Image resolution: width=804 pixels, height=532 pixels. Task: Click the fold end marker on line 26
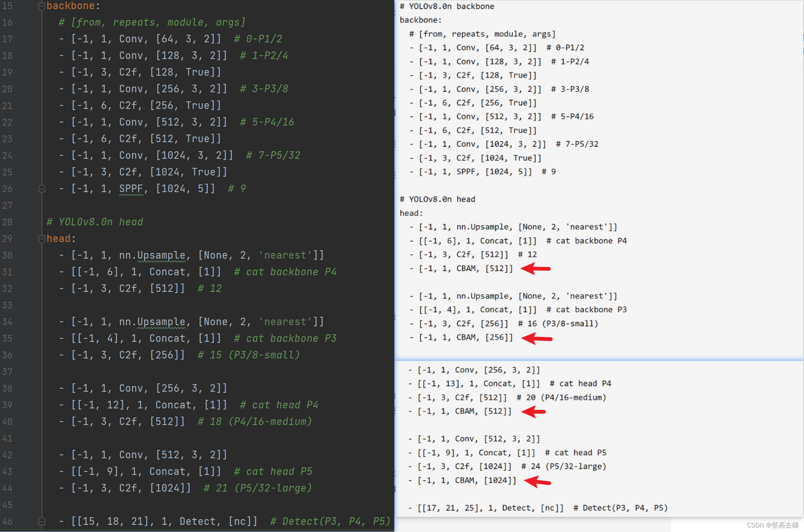click(42, 188)
